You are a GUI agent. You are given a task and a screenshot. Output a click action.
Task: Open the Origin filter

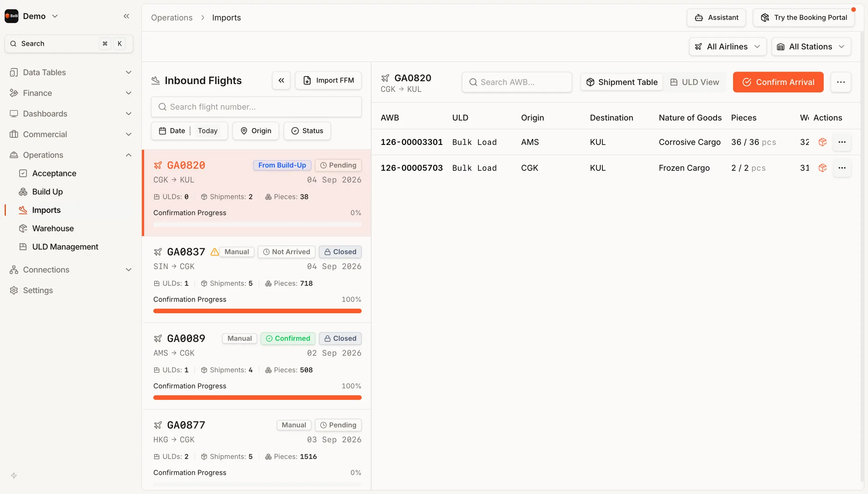click(x=256, y=131)
